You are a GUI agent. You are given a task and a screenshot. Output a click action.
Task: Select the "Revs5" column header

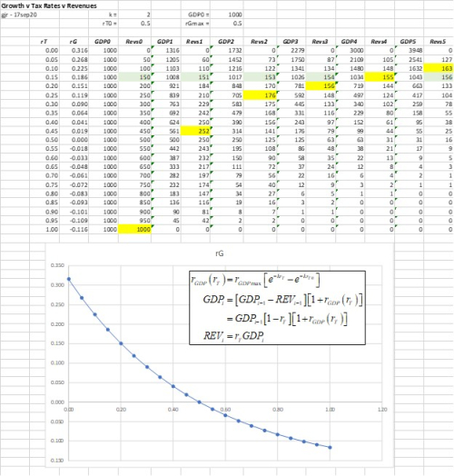439,41
